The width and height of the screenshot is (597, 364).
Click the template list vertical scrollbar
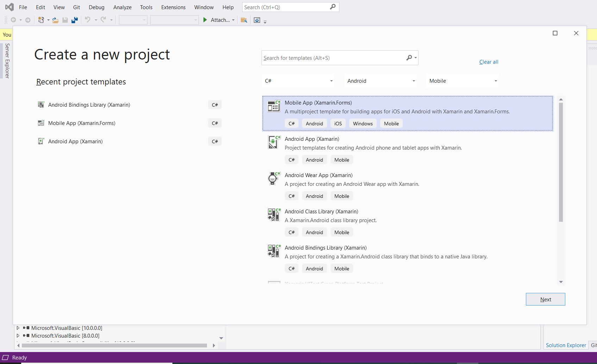click(561, 162)
